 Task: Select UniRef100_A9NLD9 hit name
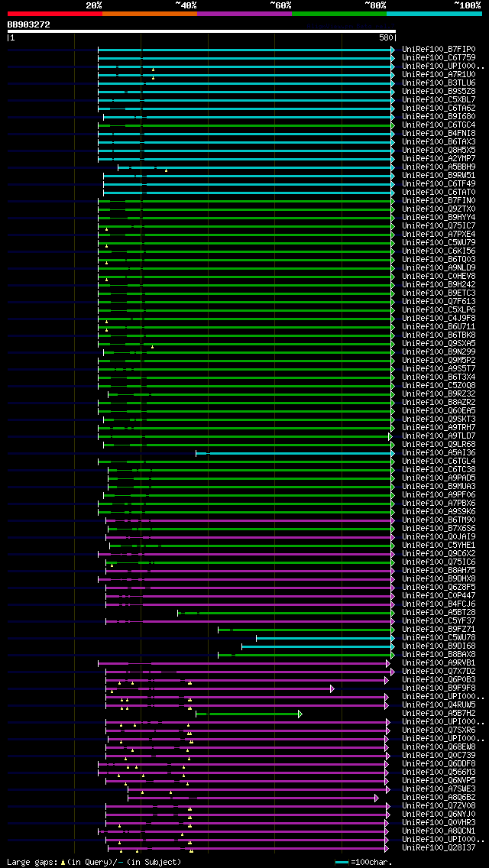tap(439, 268)
